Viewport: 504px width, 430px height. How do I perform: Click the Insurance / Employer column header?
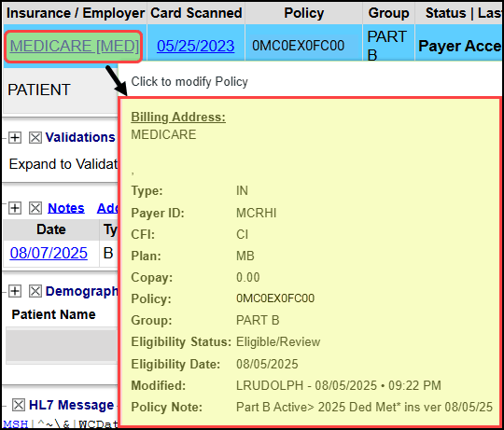[76, 13]
